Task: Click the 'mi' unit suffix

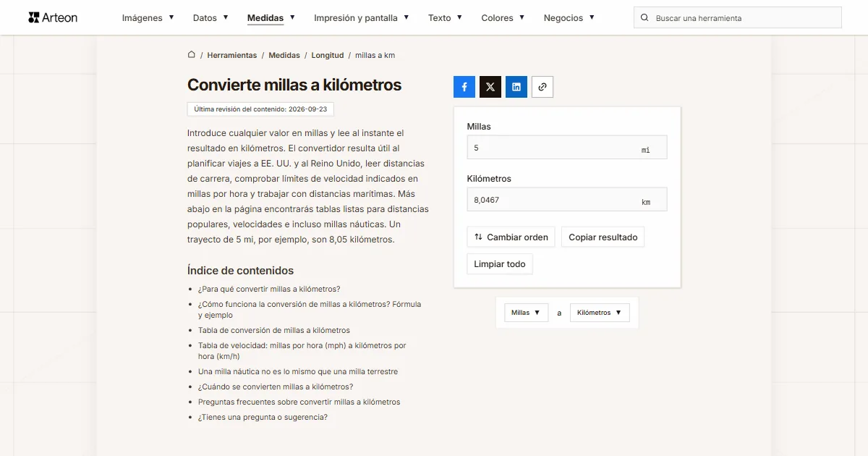Action: tap(646, 151)
